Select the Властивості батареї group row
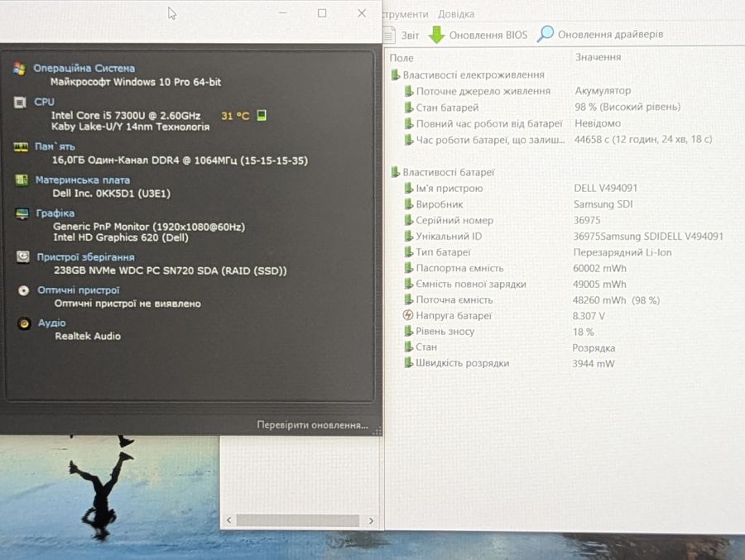The height and width of the screenshot is (560, 745). 443,172
